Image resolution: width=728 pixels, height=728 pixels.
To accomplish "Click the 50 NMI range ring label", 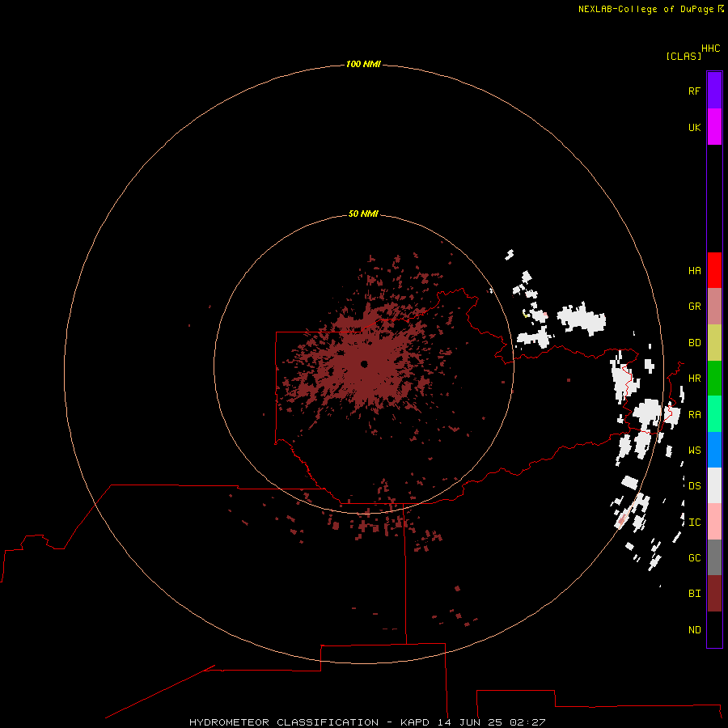I will (x=363, y=214).
